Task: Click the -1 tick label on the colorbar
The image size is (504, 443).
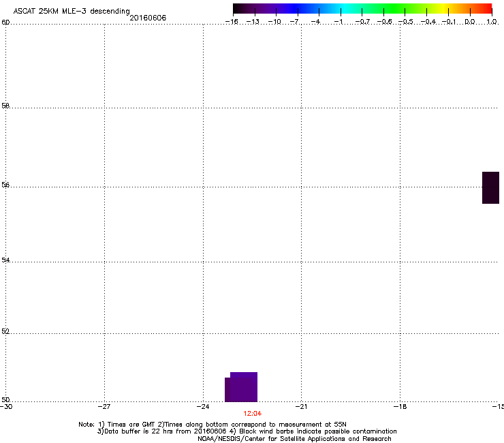Action: [x=338, y=22]
